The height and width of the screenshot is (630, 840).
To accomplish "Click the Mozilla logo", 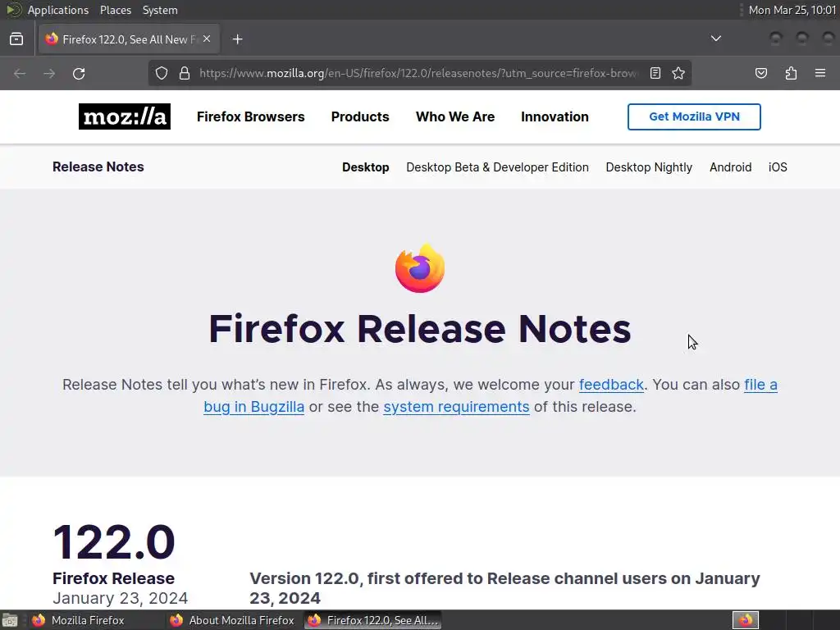I will 125,116.
